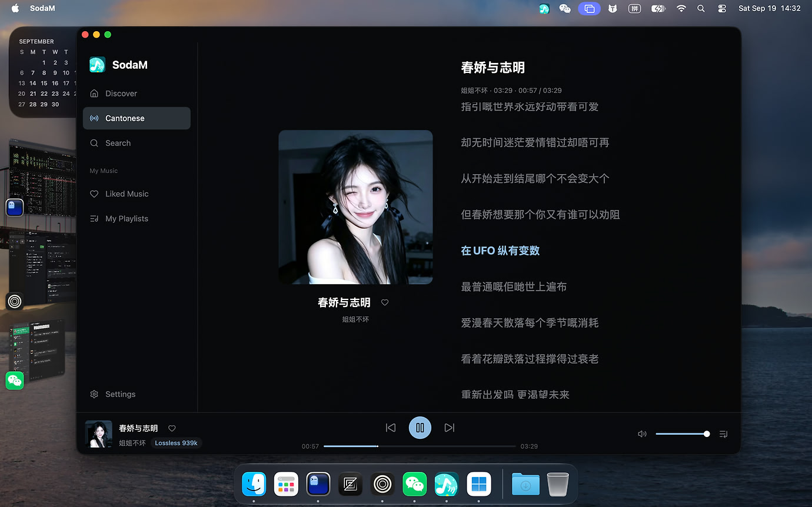Open Liked Music
This screenshot has height=507, width=812.
tap(137, 194)
